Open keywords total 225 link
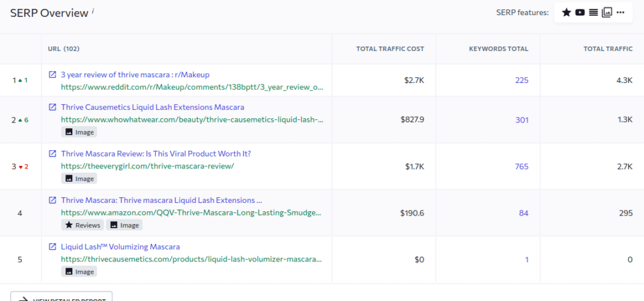The height and width of the screenshot is (301, 644). 521,80
